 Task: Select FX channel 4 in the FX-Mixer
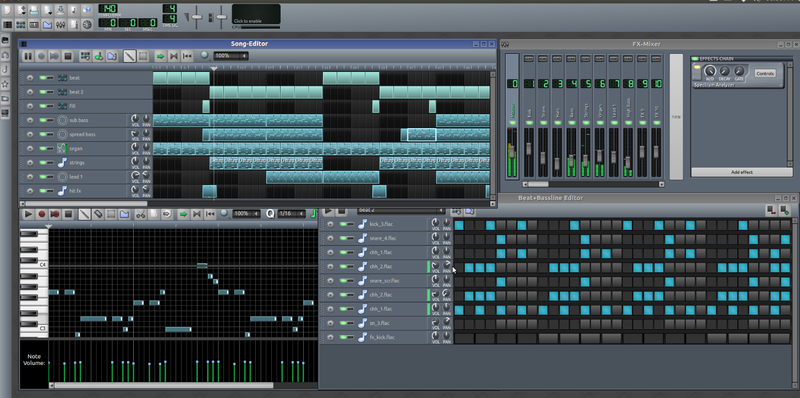pos(571,116)
